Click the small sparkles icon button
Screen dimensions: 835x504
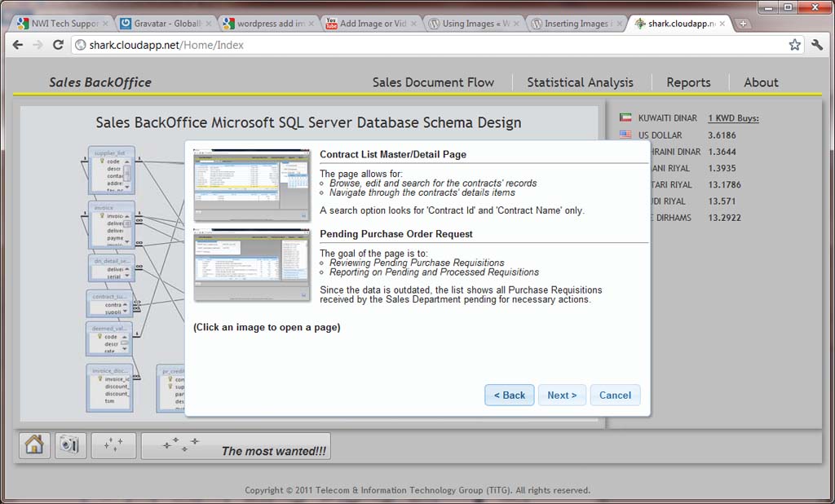pyautogui.click(x=113, y=444)
